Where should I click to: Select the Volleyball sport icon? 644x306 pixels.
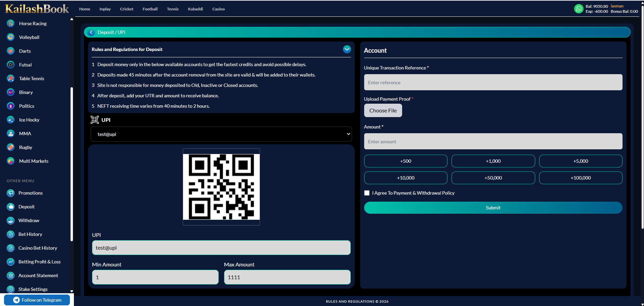click(x=11, y=37)
